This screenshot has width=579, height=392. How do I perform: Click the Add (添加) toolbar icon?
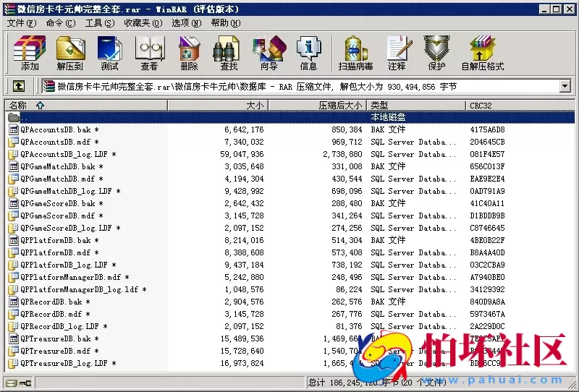click(30, 53)
